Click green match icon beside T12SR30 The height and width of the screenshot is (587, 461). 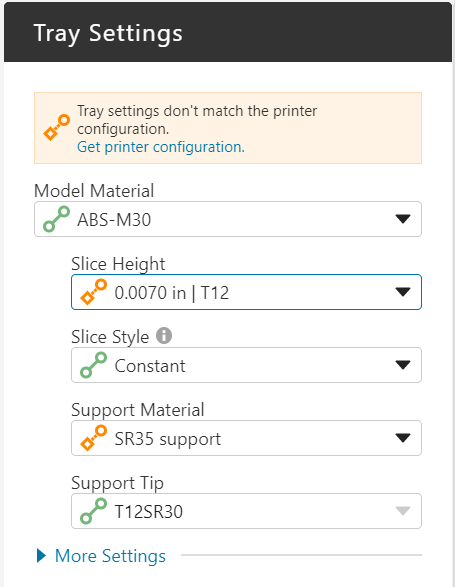(94, 511)
